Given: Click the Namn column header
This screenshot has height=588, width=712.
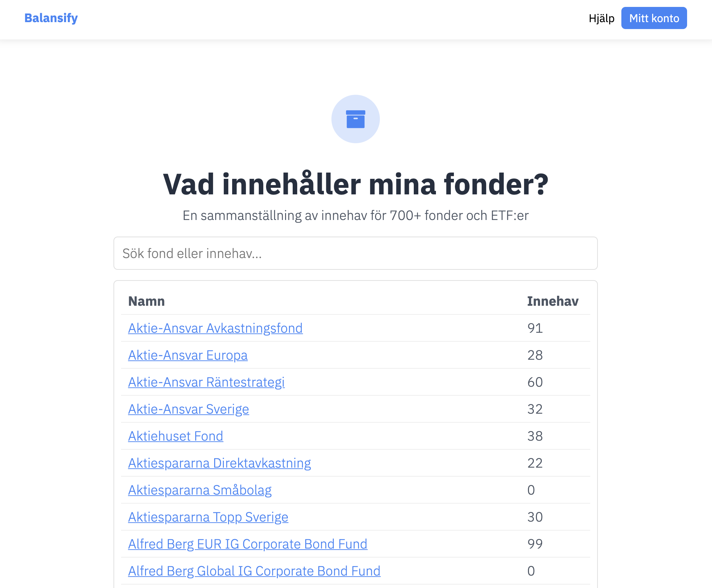Looking at the screenshot, I should click(x=146, y=301).
